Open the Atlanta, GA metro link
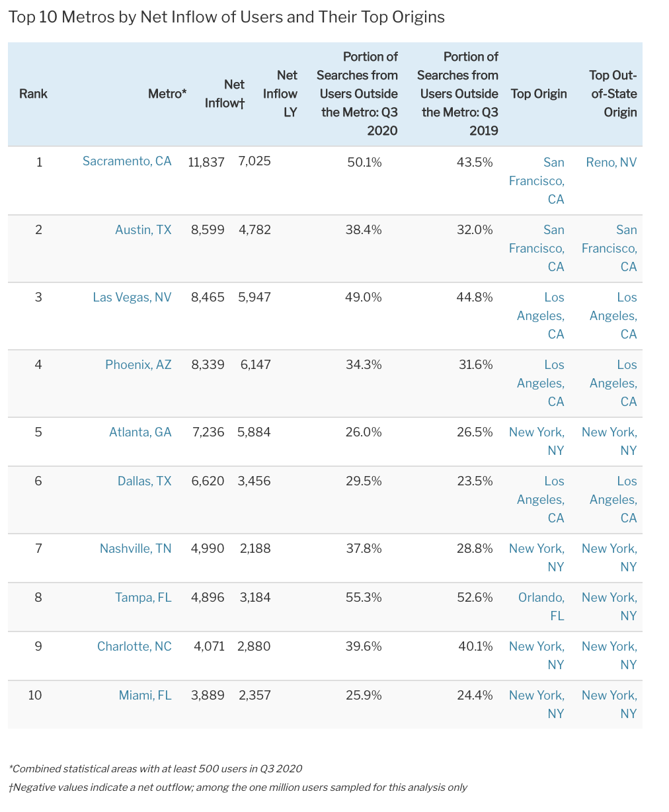Viewport: 669px width, 812px height. coord(140,432)
